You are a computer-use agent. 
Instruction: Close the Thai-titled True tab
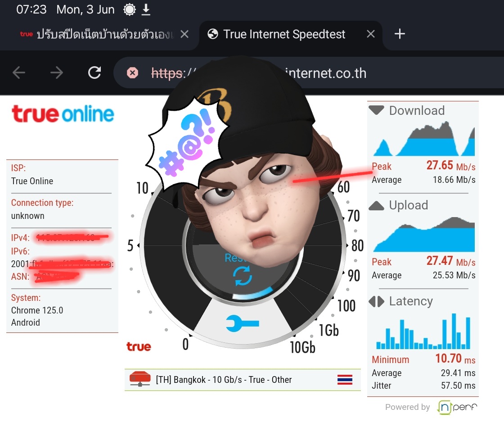tap(184, 34)
